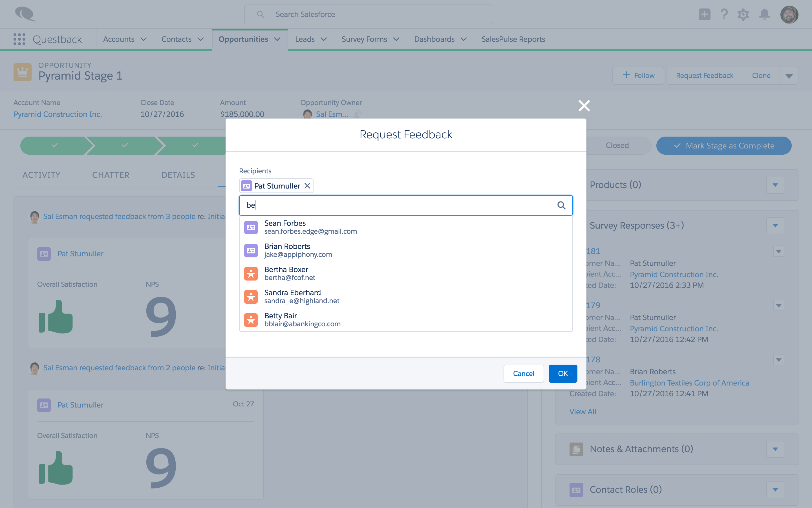Viewport: 812px width, 508px height.
Task: Expand the Survey Forms tab dropdown
Action: pyautogui.click(x=396, y=39)
